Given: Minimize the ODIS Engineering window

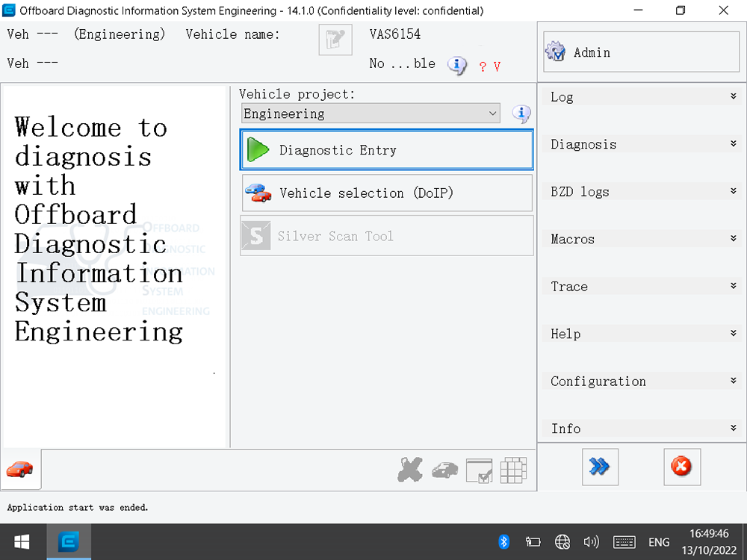Looking at the screenshot, I should pos(639,10).
